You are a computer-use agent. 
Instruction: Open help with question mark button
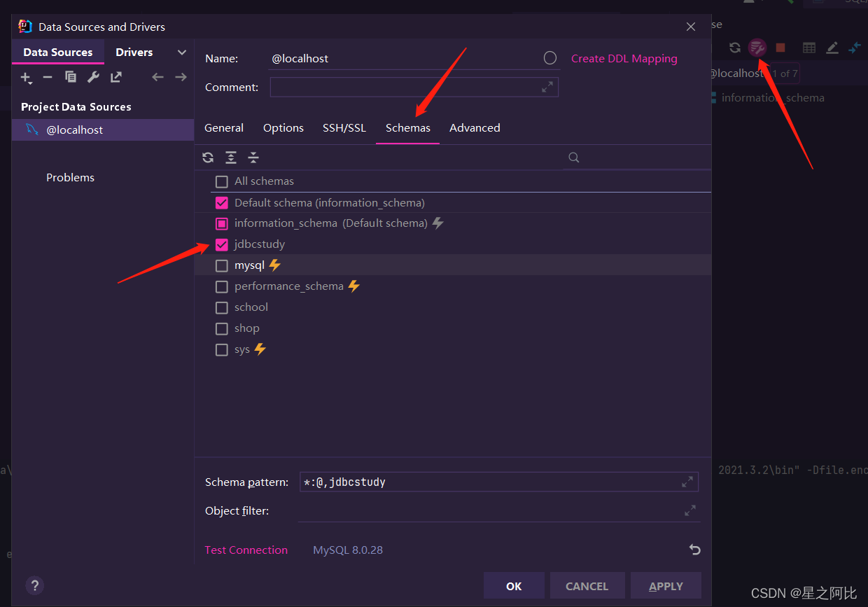pyautogui.click(x=34, y=585)
